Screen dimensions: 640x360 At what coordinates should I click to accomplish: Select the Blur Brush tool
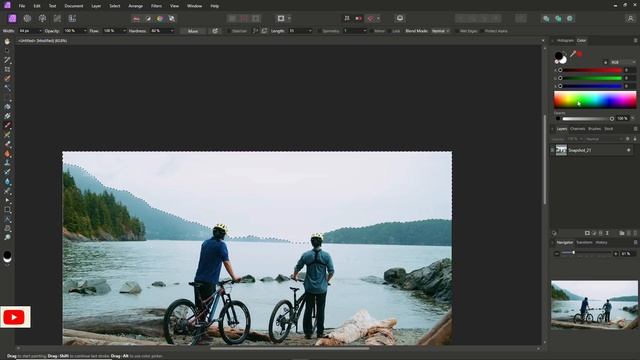tap(7, 182)
